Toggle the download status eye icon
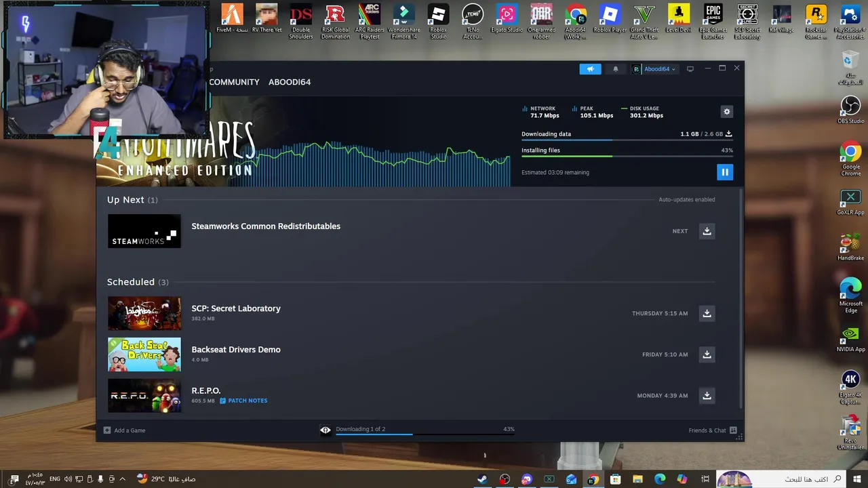This screenshot has height=488, width=868. tap(325, 430)
